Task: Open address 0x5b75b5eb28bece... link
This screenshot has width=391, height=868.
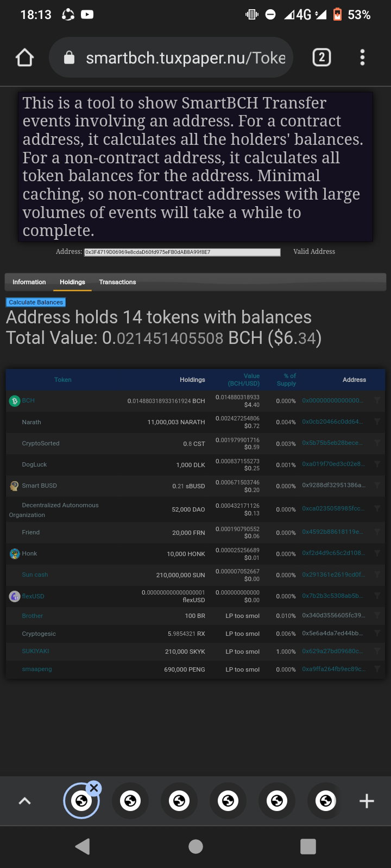Action: click(333, 443)
